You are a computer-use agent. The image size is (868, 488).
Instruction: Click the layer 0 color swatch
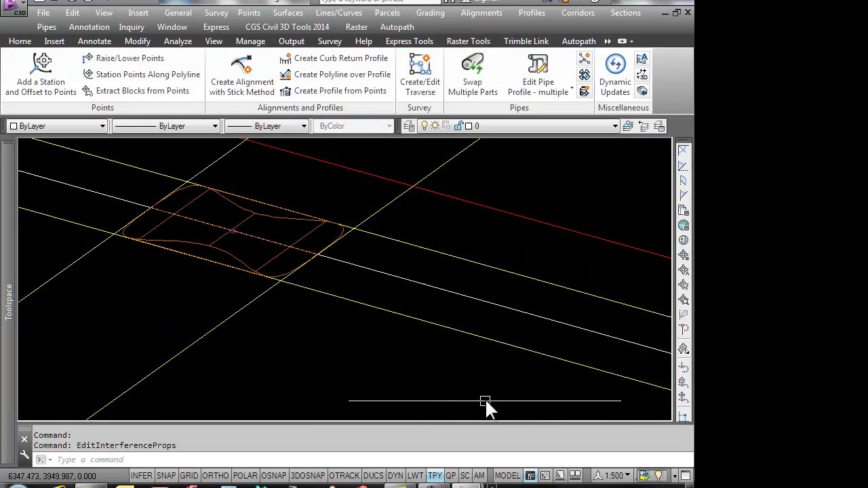(469, 126)
